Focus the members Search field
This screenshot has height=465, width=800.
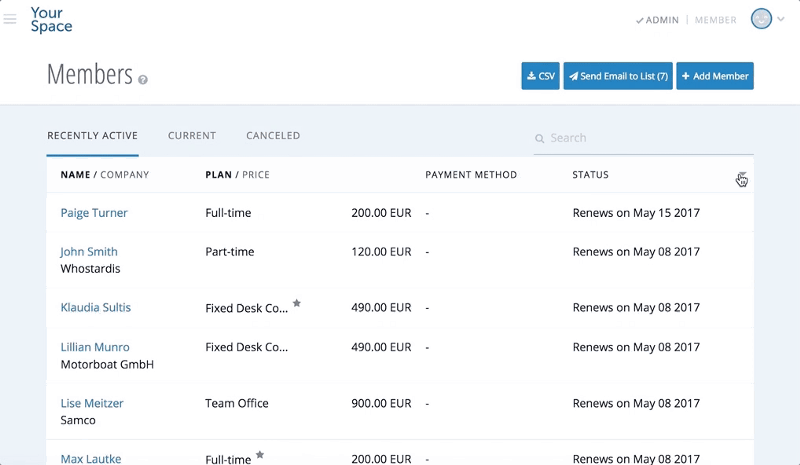pos(643,138)
